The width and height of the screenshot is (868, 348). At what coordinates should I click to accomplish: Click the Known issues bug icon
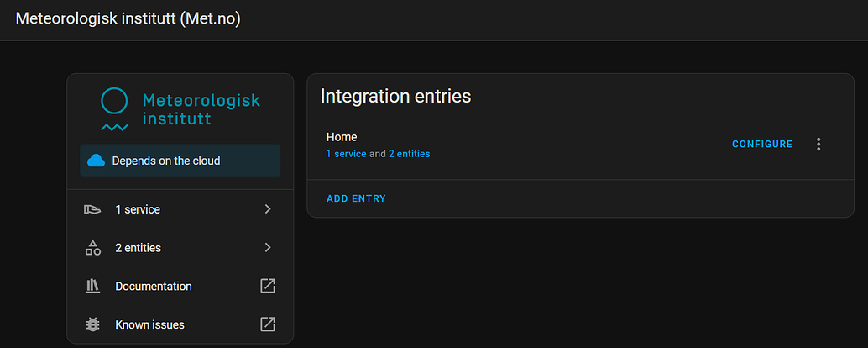pos(93,324)
